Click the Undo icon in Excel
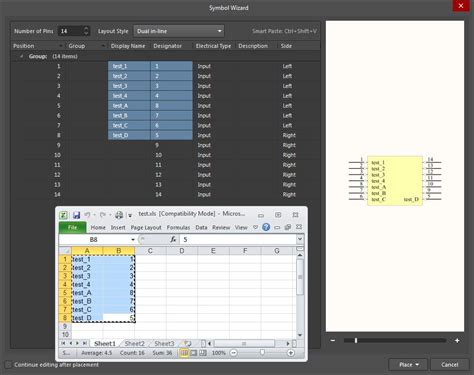Screen dimensions: 474x375 click(87, 215)
